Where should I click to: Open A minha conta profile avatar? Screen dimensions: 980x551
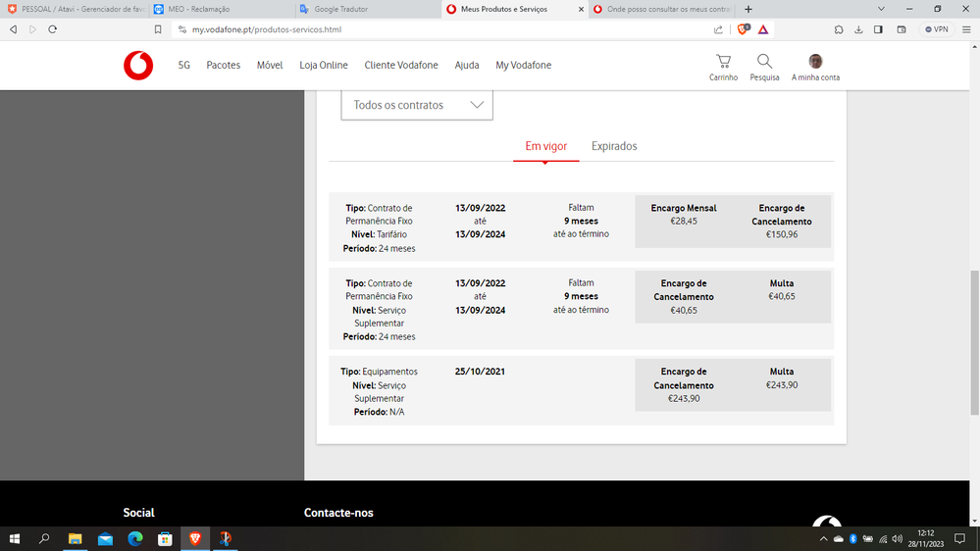pyautogui.click(x=815, y=62)
